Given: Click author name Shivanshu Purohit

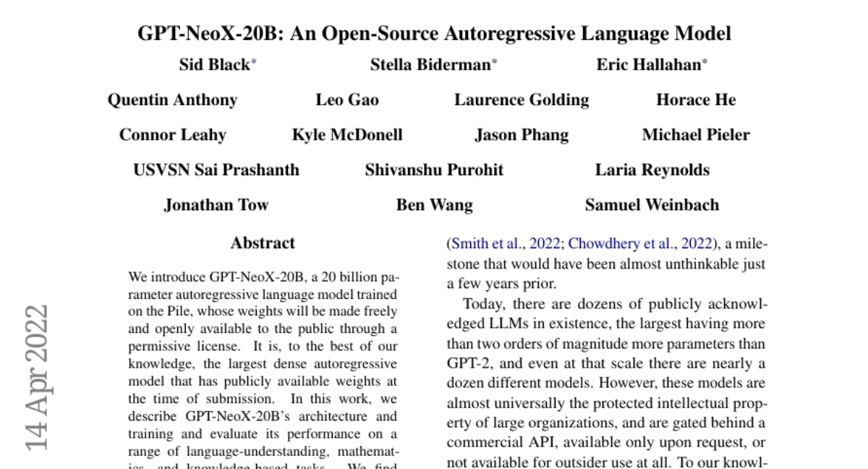Looking at the screenshot, I should coord(434,170).
